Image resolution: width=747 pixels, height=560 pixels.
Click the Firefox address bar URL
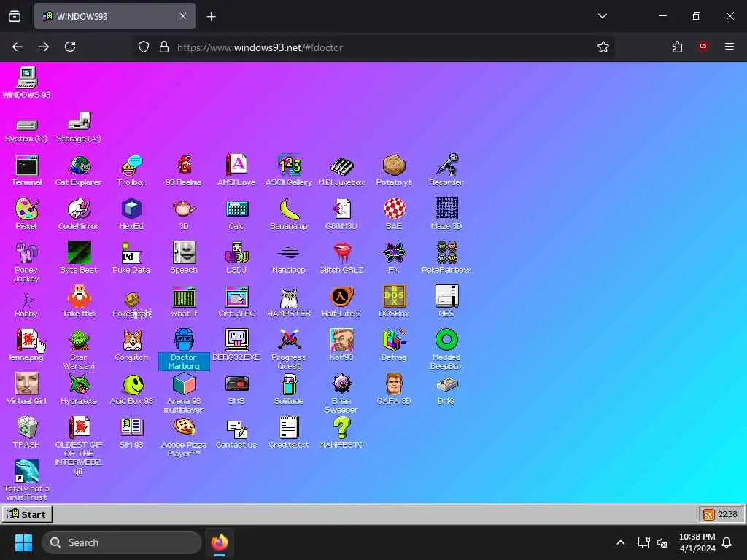tap(260, 47)
